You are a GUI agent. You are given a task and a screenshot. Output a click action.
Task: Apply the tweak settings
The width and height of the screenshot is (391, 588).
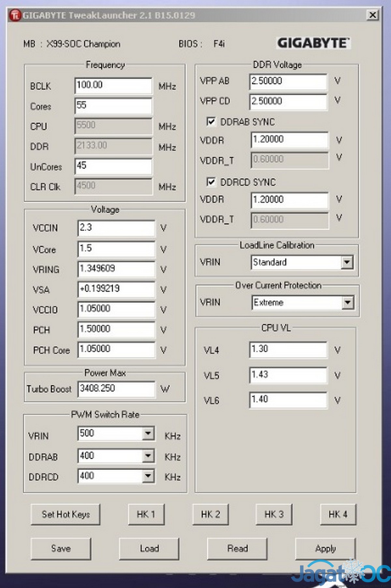pos(326,549)
